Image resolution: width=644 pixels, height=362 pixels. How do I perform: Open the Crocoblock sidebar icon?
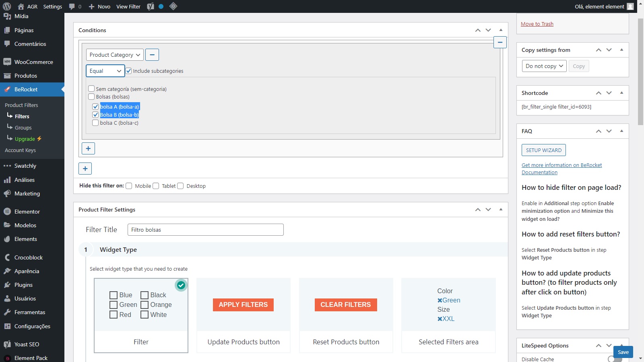pos(7,257)
